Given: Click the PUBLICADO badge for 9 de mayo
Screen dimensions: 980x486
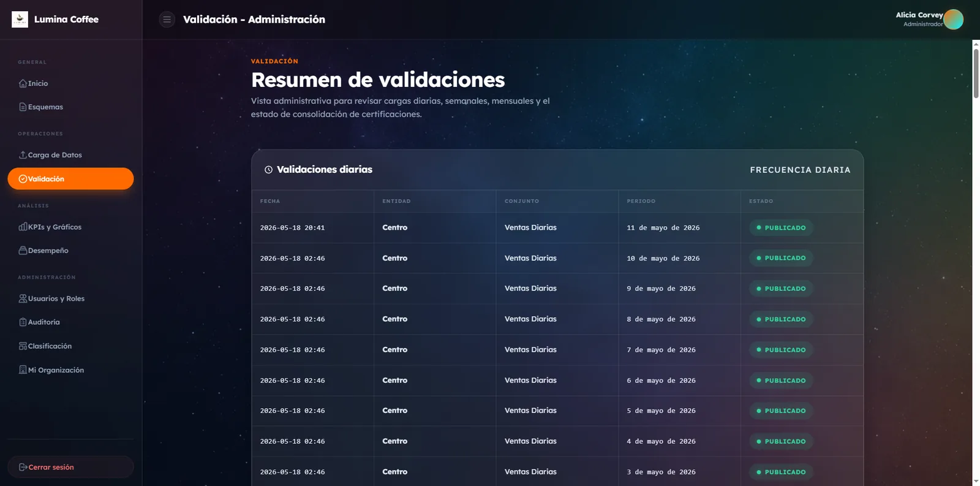Looking at the screenshot, I should [x=781, y=289].
